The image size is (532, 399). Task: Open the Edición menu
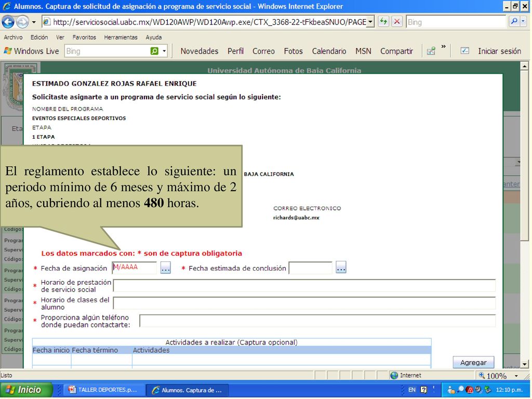click(x=39, y=37)
